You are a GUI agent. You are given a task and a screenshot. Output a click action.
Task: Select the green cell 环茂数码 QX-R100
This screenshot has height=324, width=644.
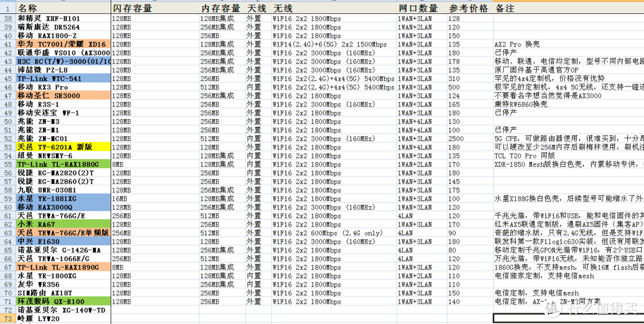click(x=63, y=301)
